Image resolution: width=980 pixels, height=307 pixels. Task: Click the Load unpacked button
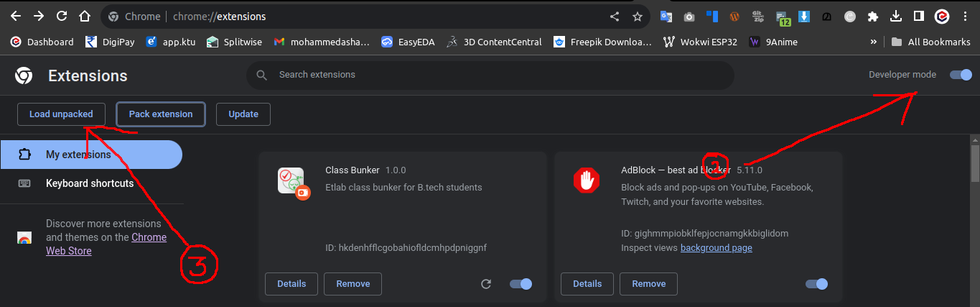61,114
